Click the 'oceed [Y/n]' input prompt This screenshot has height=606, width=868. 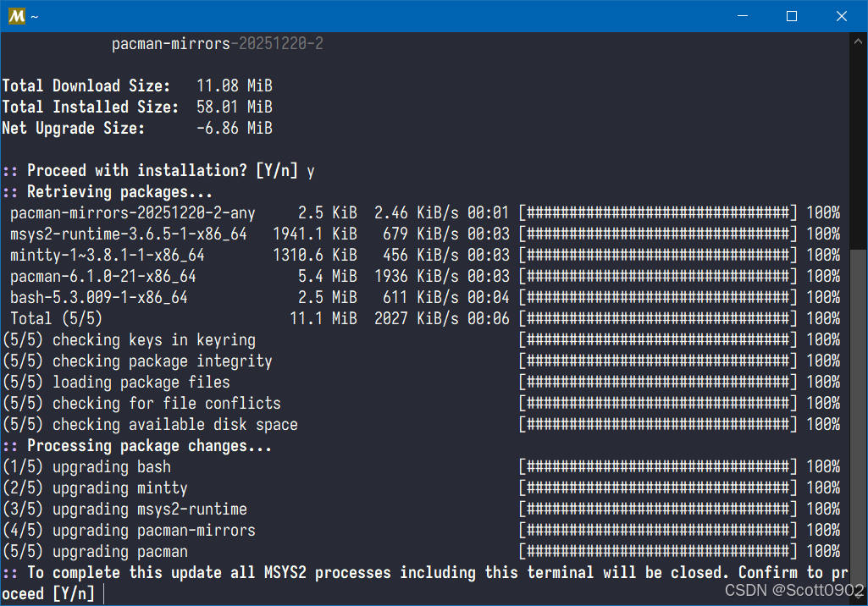pyautogui.click(x=48, y=594)
